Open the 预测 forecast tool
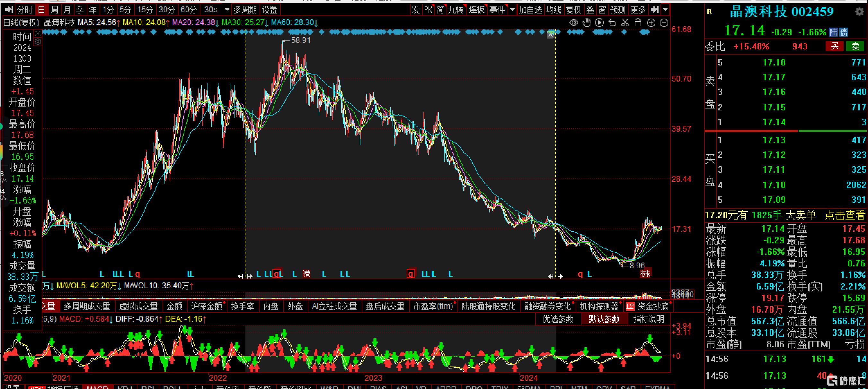Image resolution: width=868 pixels, height=389 pixels. 618,10
